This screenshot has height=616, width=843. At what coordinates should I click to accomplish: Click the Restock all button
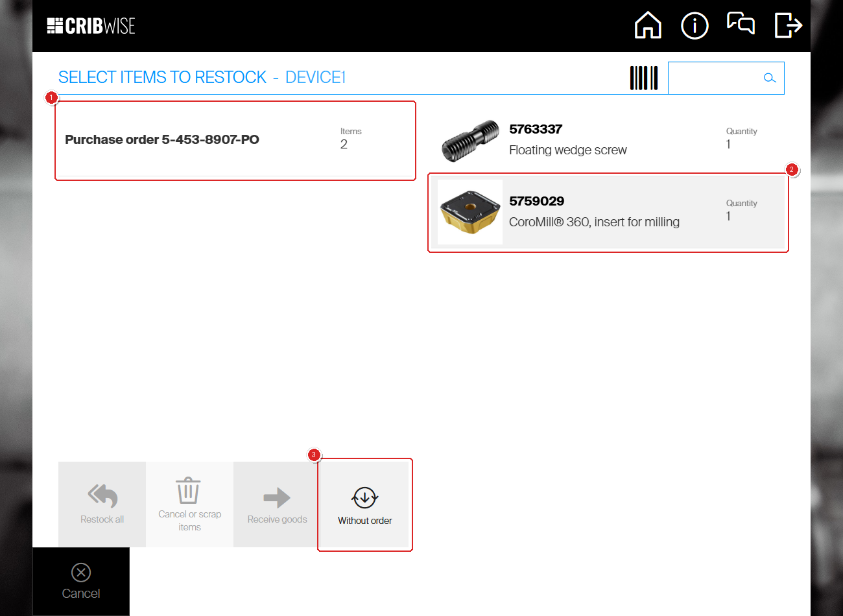coord(102,504)
